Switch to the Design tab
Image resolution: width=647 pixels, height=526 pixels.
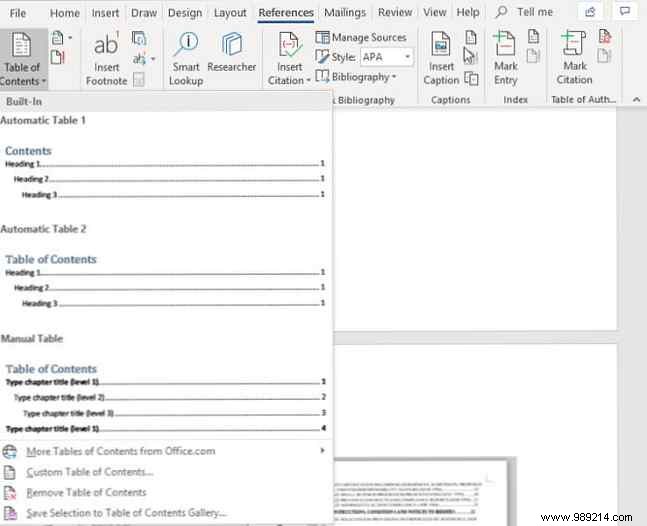185,13
